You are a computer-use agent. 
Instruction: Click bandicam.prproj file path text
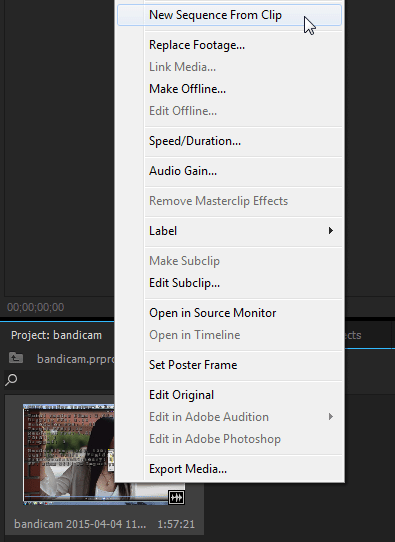tap(75, 359)
